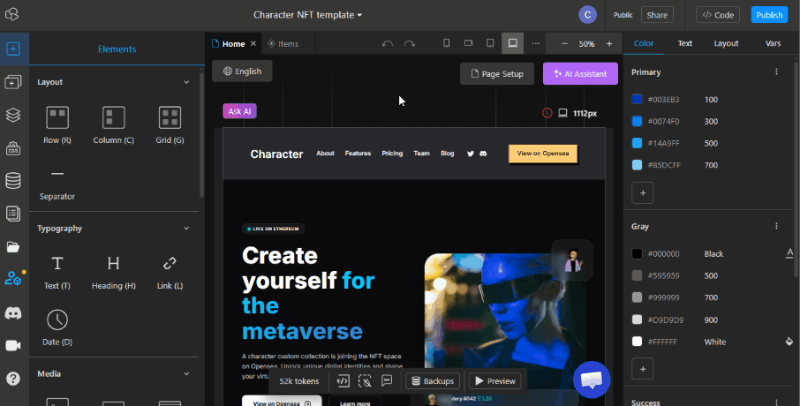The width and height of the screenshot is (800, 406).
Task: Switch to mobile phone viewport view
Action: coord(446,44)
